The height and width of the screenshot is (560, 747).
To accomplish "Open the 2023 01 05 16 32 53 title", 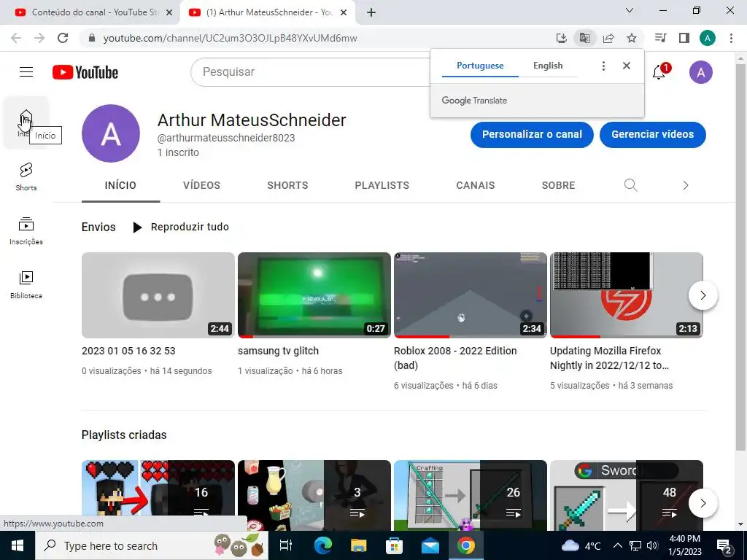I will (128, 351).
